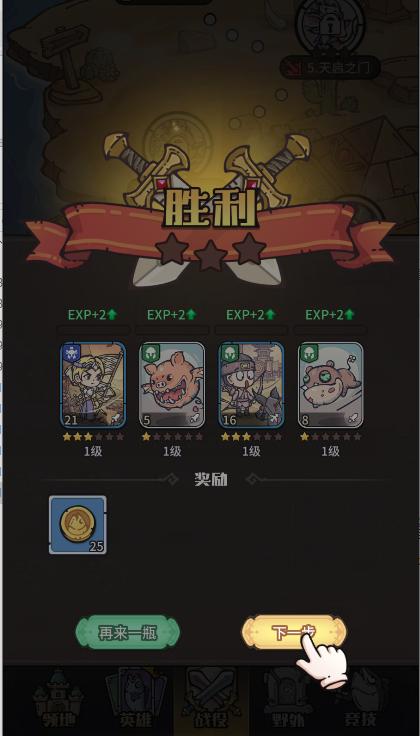
Task: Select the orange pig monster hero card
Action: pos(172,385)
